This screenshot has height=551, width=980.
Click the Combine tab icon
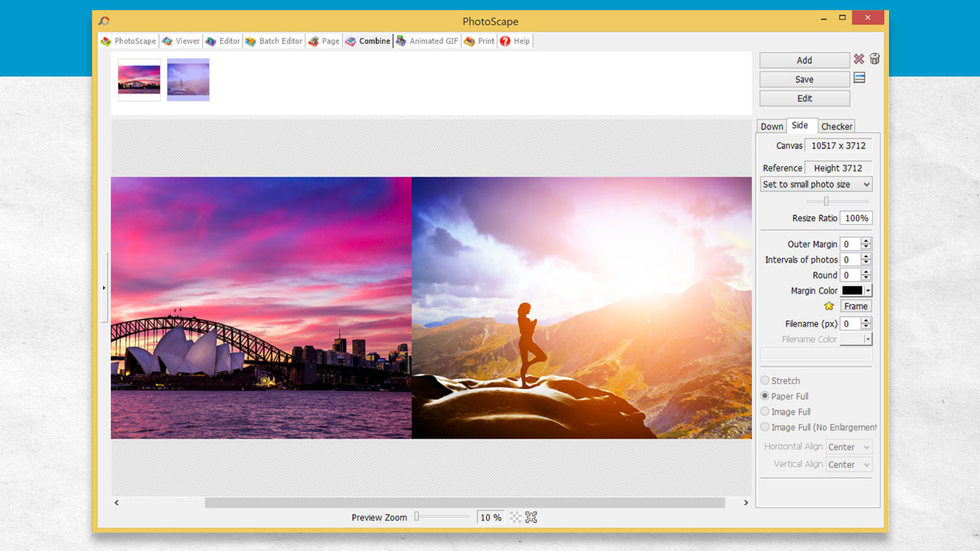350,41
